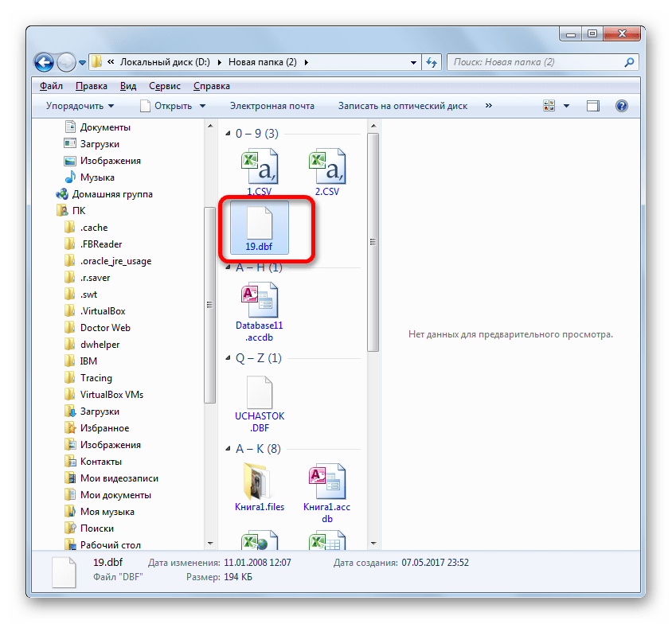The height and width of the screenshot is (624, 672).
Task: Click the Back navigation arrow
Action: [44, 63]
